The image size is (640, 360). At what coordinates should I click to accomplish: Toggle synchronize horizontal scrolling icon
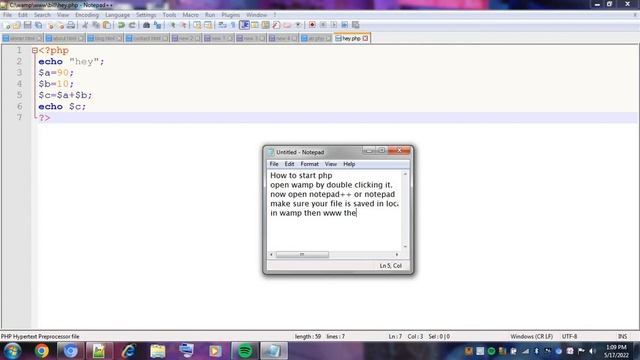pos(208,25)
